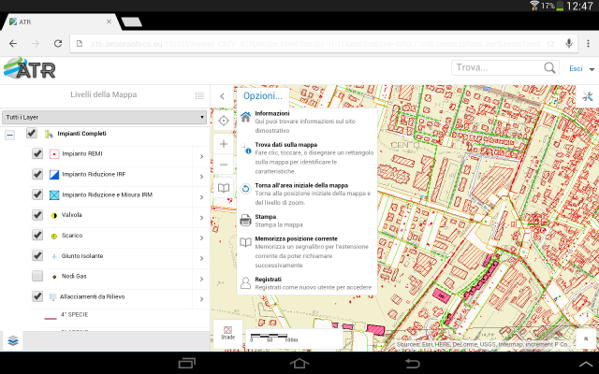Click into the Trova... search field
The image size is (599, 374).
tap(499, 68)
